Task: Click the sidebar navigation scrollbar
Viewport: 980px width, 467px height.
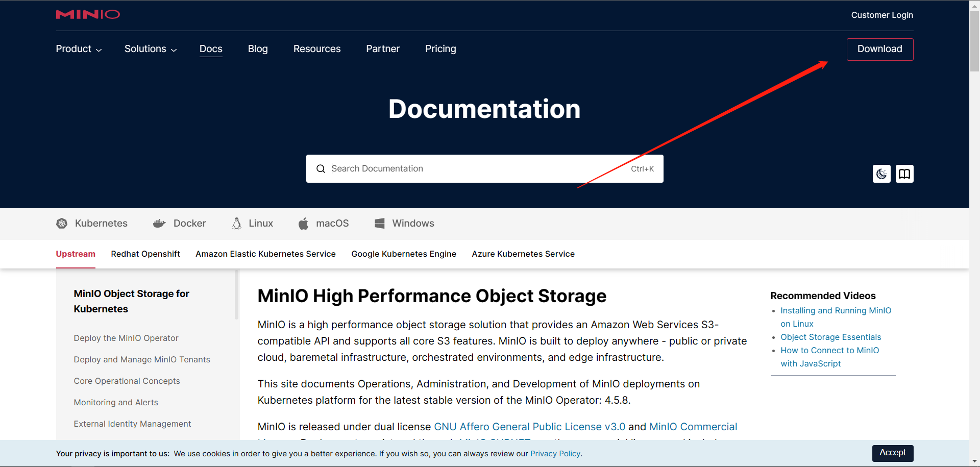Action: [x=236, y=295]
